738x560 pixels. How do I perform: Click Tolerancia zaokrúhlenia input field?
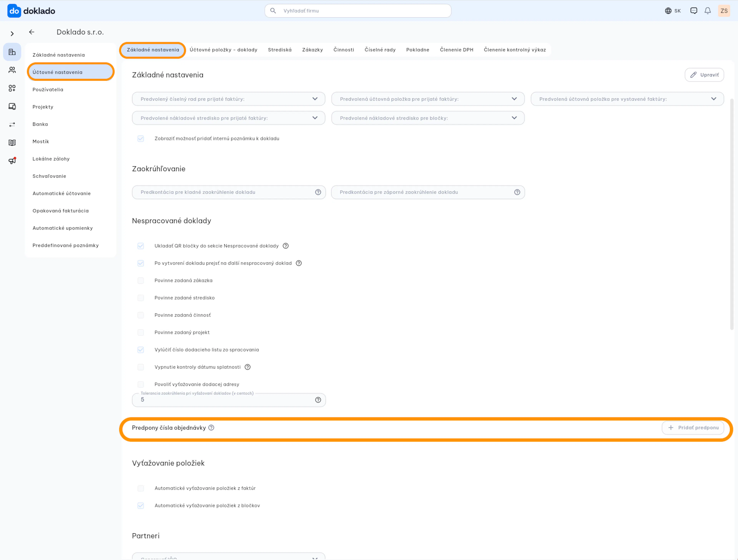pyautogui.click(x=229, y=400)
